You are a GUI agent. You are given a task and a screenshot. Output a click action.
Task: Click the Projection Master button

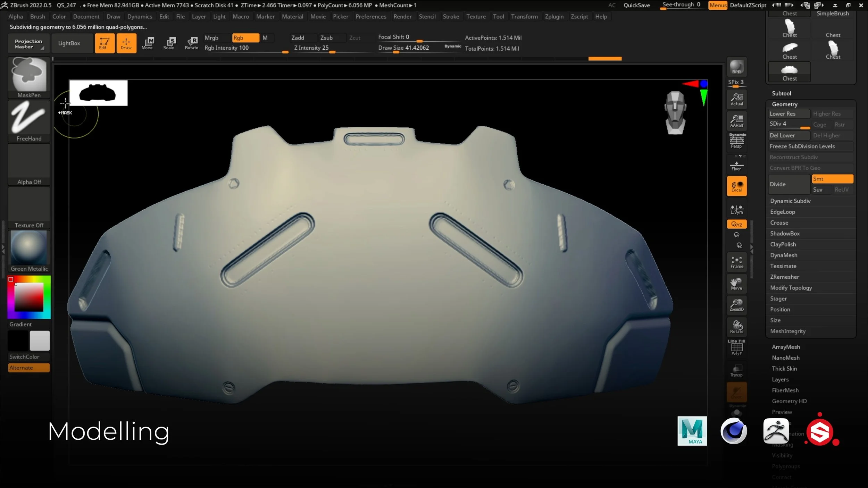click(28, 44)
